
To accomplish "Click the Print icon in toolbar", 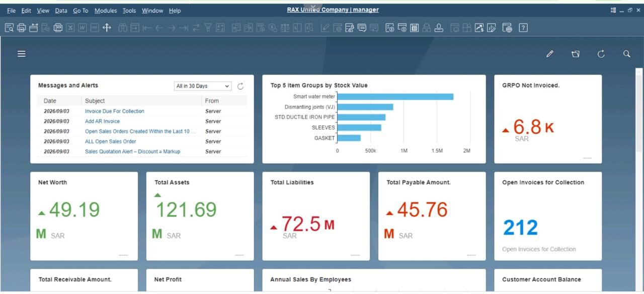I will (21, 28).
